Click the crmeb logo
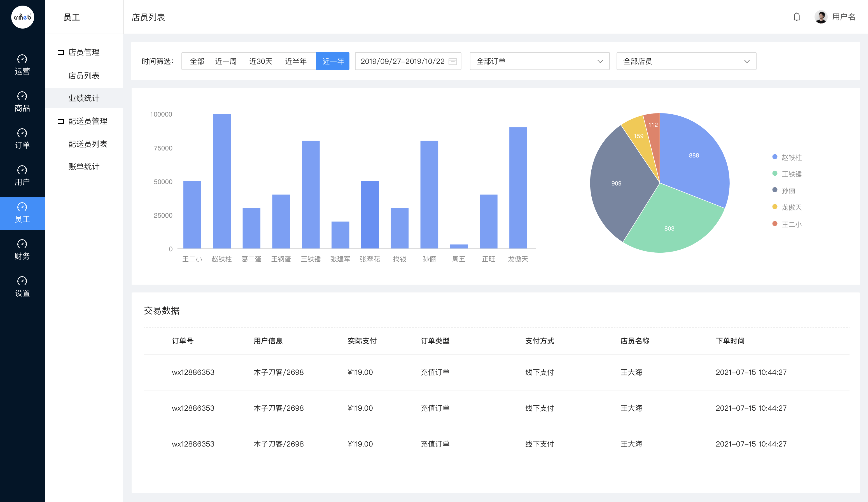 click(x=22, y=17)
